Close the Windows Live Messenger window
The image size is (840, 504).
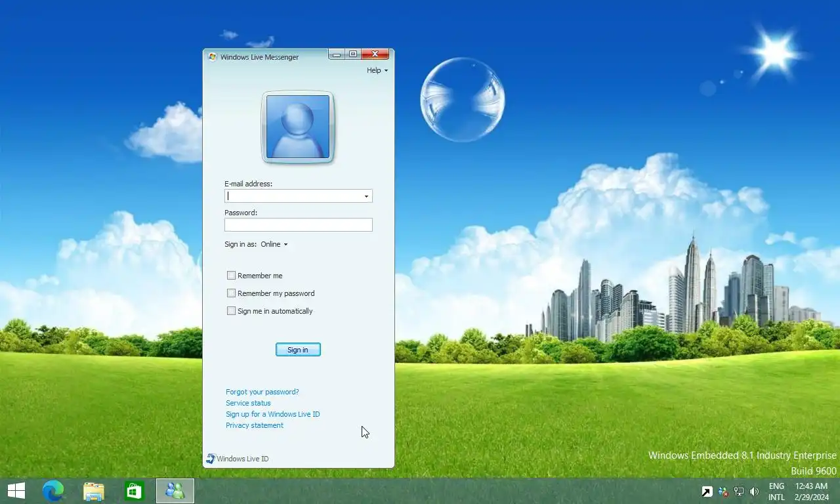(x=375, y=54)
